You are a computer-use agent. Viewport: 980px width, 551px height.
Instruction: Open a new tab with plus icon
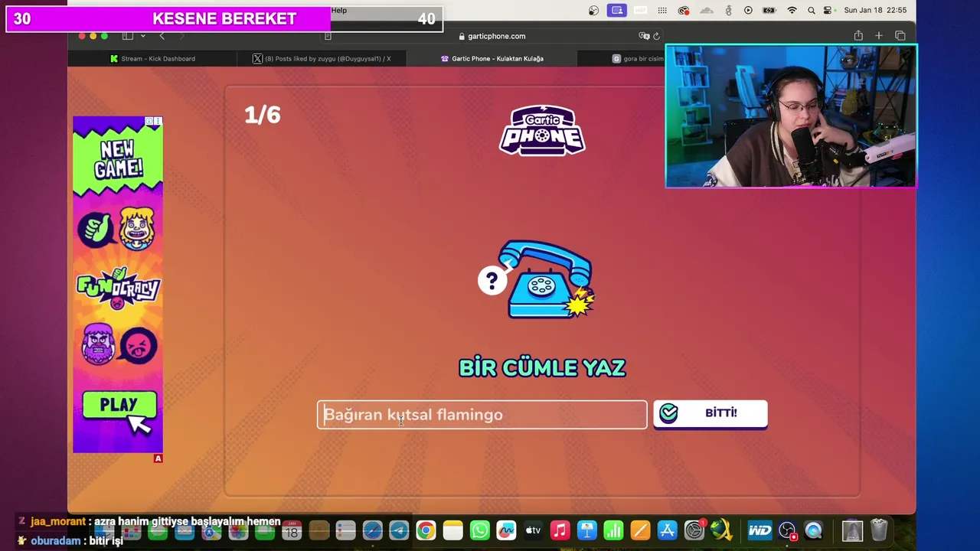click(879, 36)
